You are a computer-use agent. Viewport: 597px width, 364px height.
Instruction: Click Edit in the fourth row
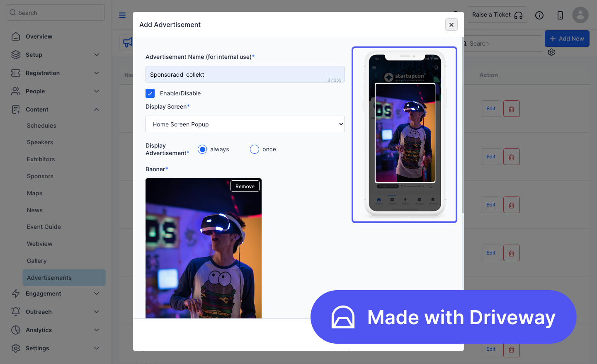491,253
